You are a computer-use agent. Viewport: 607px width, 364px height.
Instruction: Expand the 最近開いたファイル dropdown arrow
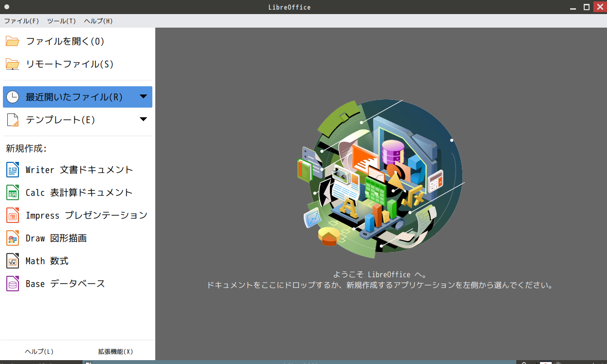143,96
